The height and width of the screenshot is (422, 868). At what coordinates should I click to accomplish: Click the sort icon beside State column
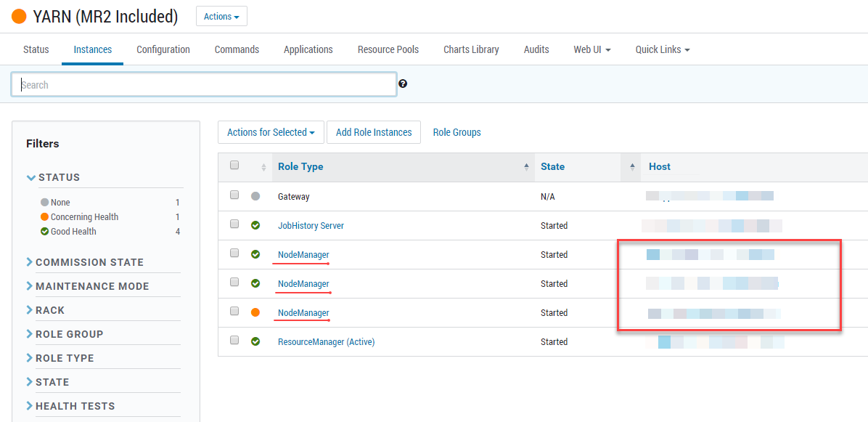coord(632,167)
